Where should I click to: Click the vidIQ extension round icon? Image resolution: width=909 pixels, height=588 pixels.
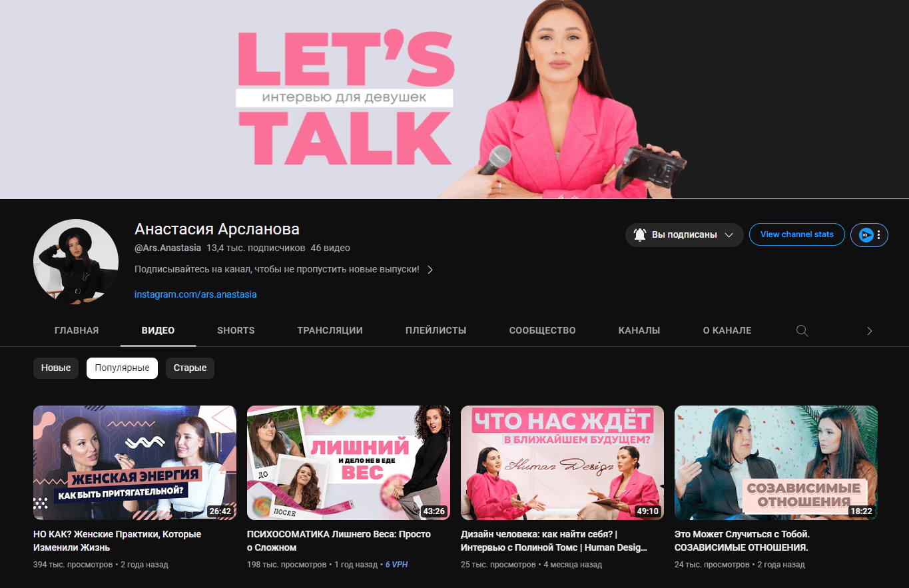pyautogui.click(x=866, y=235)
